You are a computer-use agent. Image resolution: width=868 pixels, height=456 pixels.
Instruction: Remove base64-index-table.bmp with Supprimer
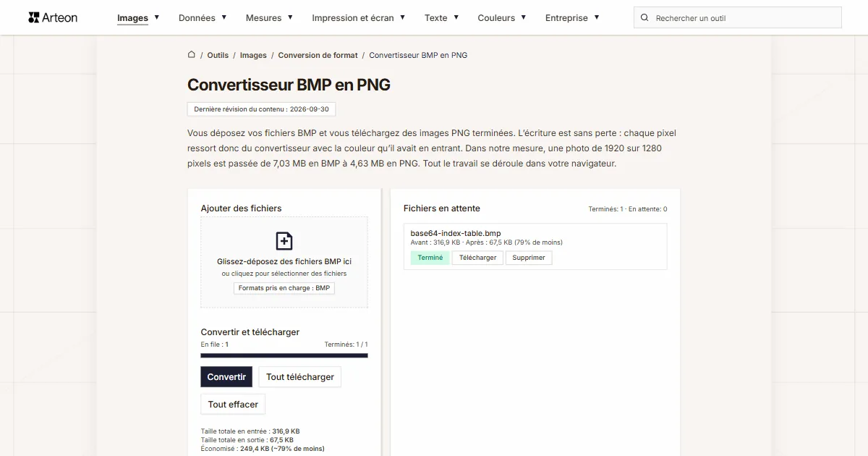tap(529, 258)
